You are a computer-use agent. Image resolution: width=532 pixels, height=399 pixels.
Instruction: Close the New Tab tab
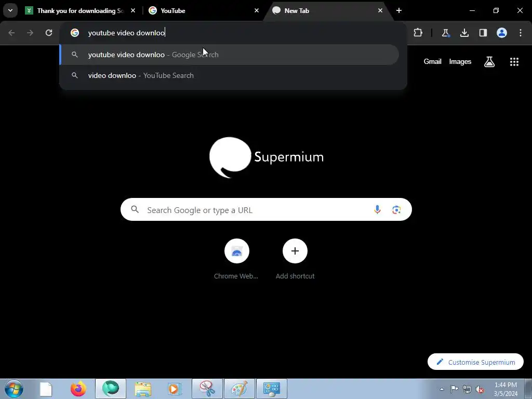pos(380,10)
